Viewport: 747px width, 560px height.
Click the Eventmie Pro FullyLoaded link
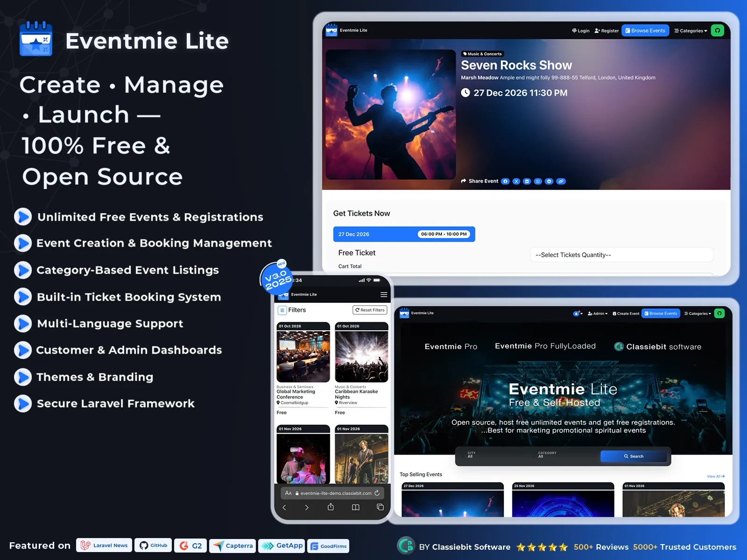point(545,346)
